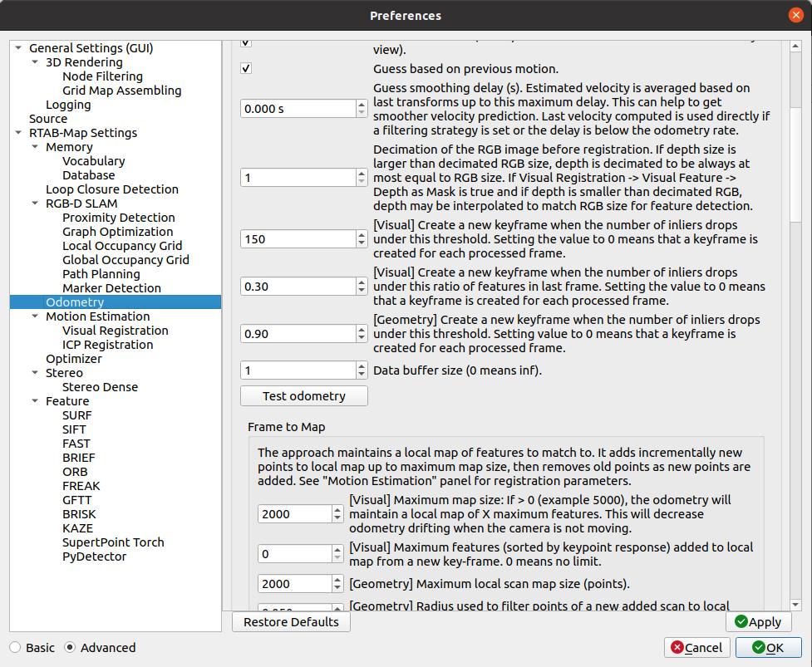Click the green checkmark Apply button
812x667 pixels.
coord(758,621)
